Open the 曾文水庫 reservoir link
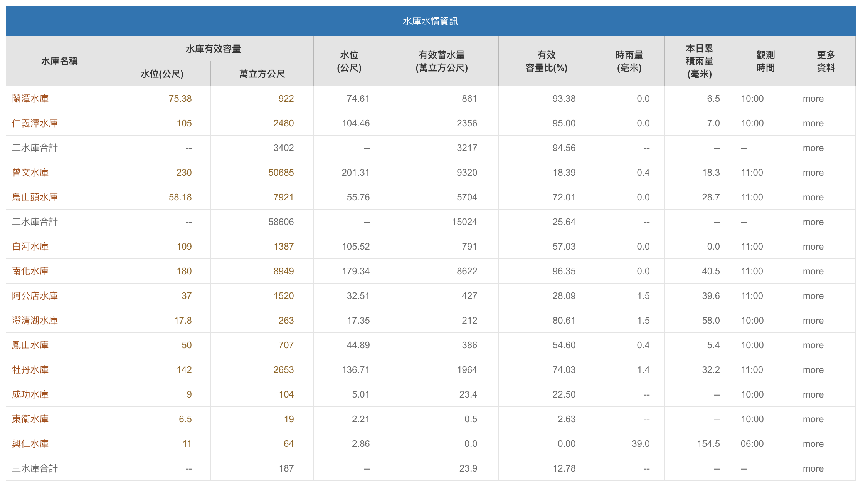868x490 pixels. pos(30,173)
